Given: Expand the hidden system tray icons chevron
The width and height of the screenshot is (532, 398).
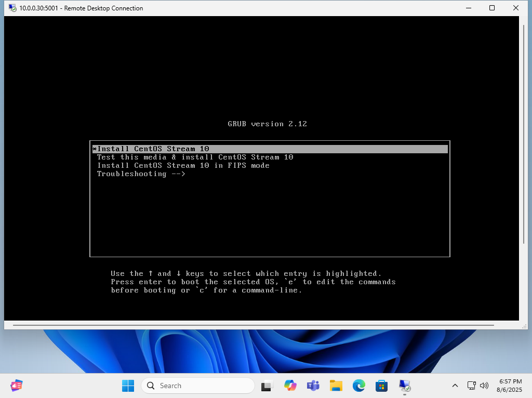Looking at the screenshot, I should click(455, 386).
